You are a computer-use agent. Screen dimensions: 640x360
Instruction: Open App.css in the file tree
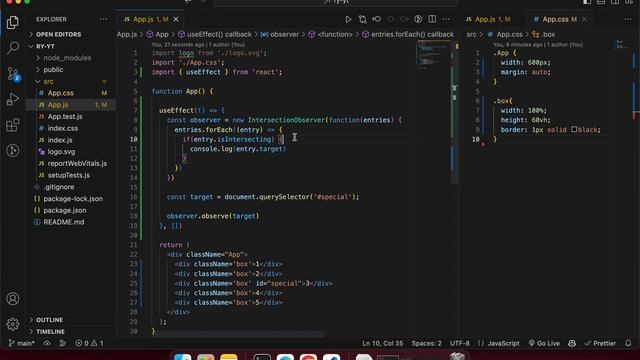point(60,93)
